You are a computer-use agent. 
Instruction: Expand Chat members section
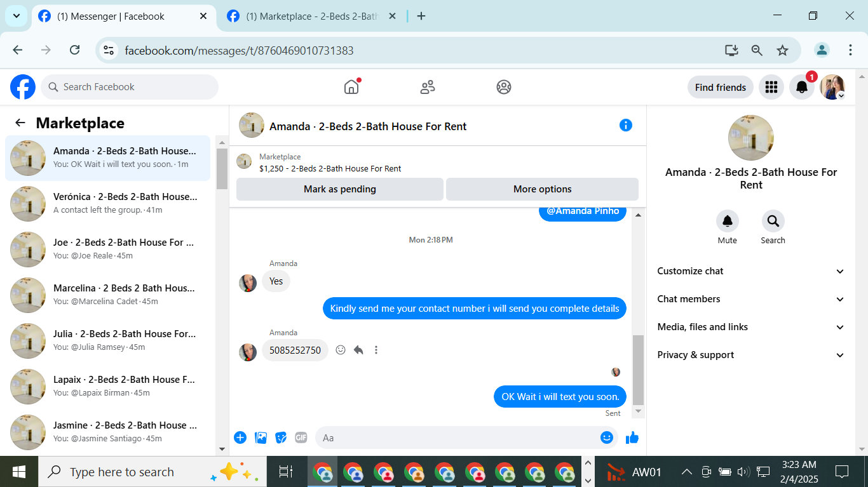(x=751, y=299)
